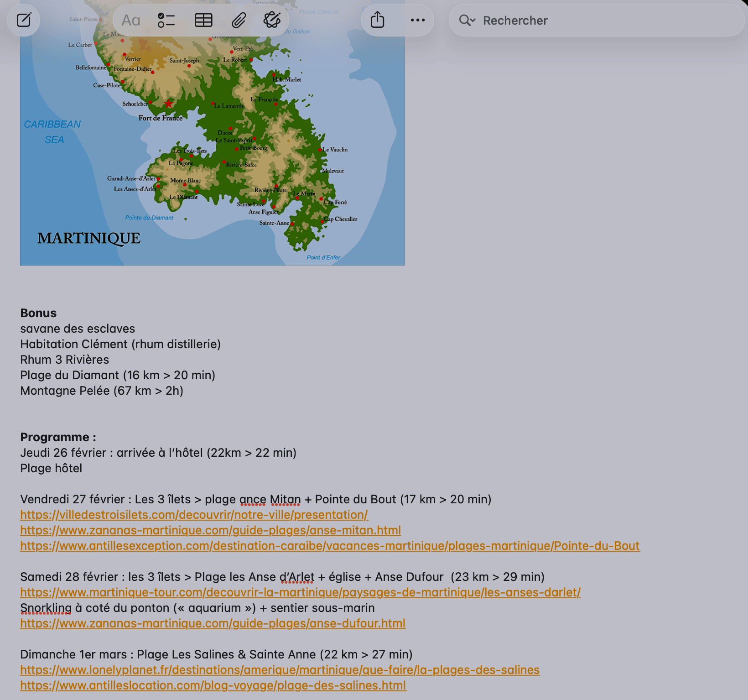Click the 'Jeudi 26 février' arrival line

click(x=158, y=453)
